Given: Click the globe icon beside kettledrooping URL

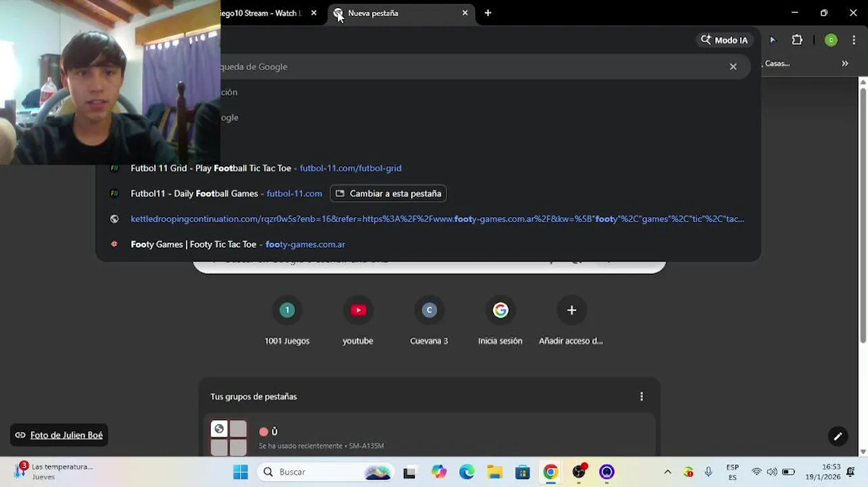Looking at the screenshot, I should point(114,218).
